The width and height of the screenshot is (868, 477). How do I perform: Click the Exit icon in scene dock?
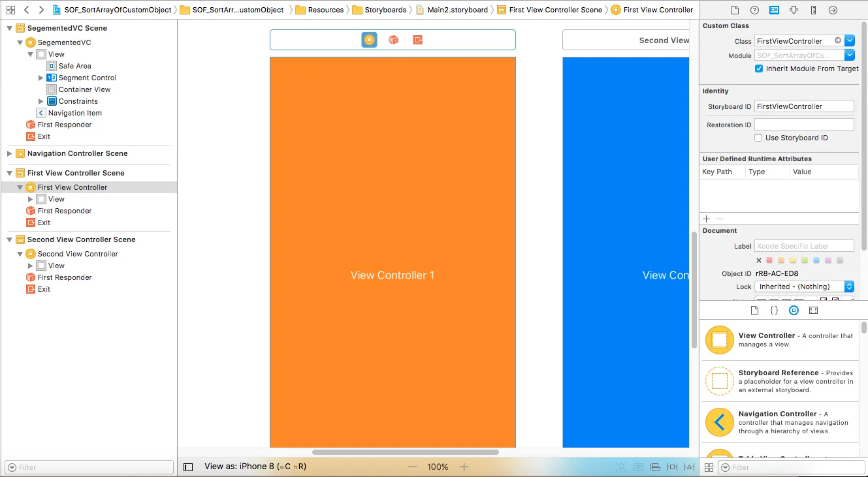(x=418, y=40)
